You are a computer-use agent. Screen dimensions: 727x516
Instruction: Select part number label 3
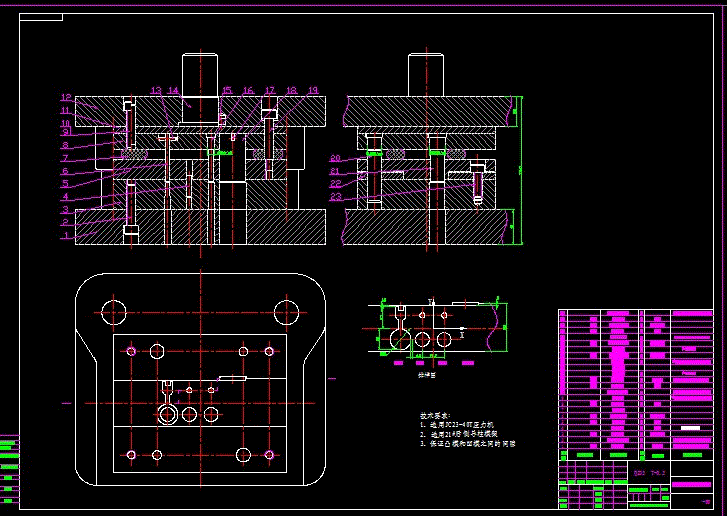66,210
